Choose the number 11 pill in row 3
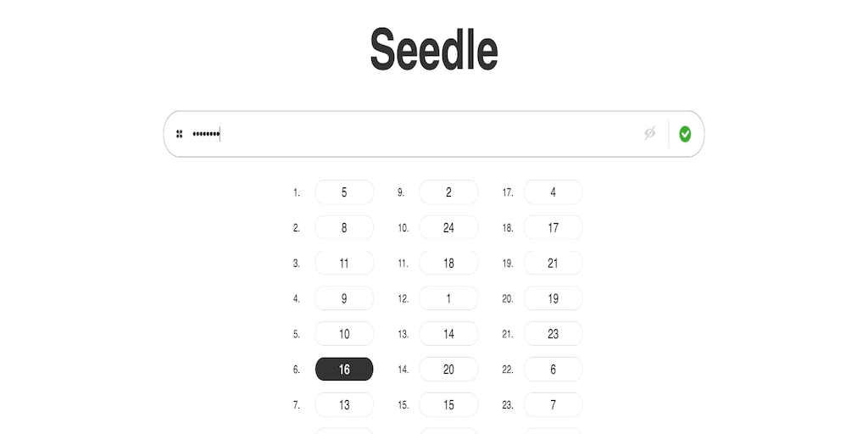The height and width of the screenshot is (434, 868). [x=344, y=264]
